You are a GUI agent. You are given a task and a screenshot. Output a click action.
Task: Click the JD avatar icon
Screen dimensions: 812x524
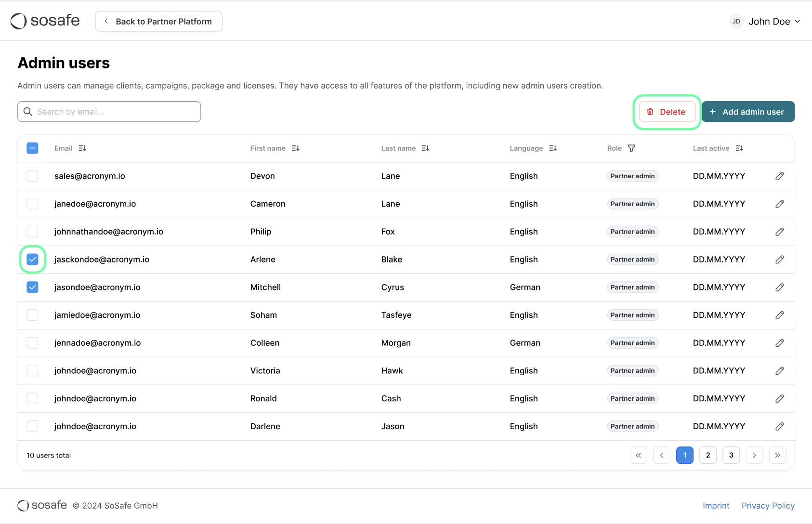coord(736,21)
